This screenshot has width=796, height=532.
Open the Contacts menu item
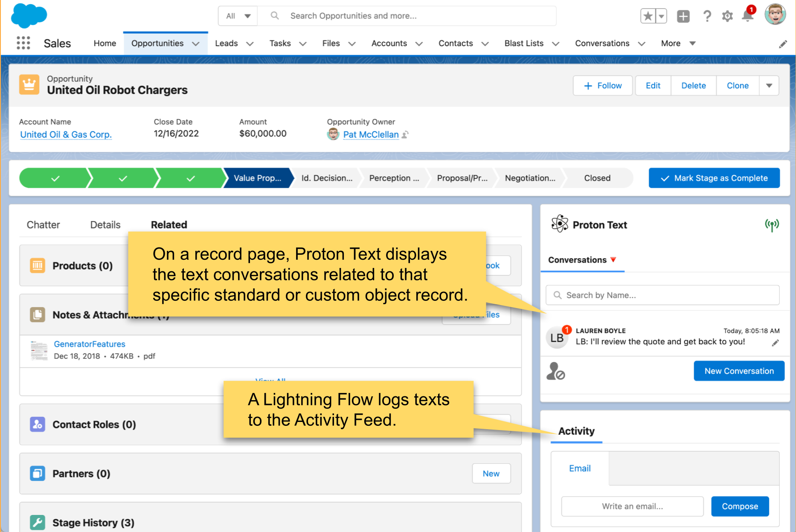point(456,43)
